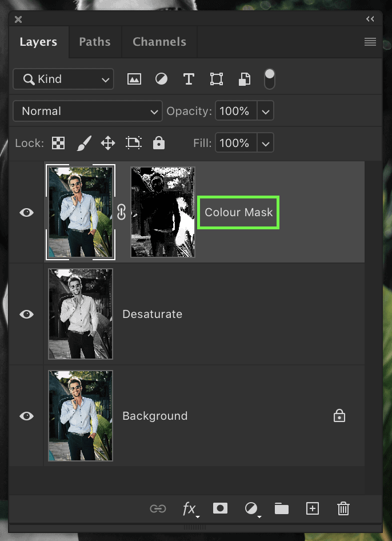Click the mask link chain icon
The height and width of the screenshot is (541, 392).
point(121,212)
